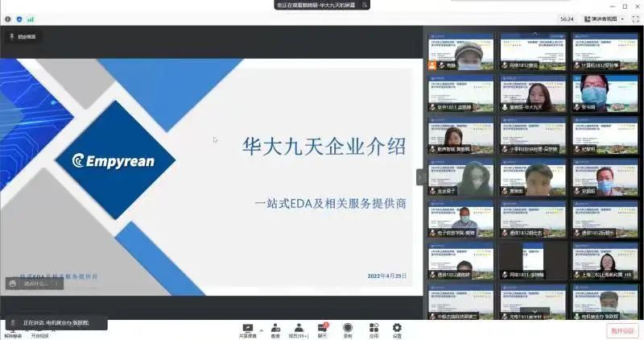Expand the speaker view layout dropdown
Image resolution: width=644 pixels, height=340 pixels.
click(x=604, y=19)
